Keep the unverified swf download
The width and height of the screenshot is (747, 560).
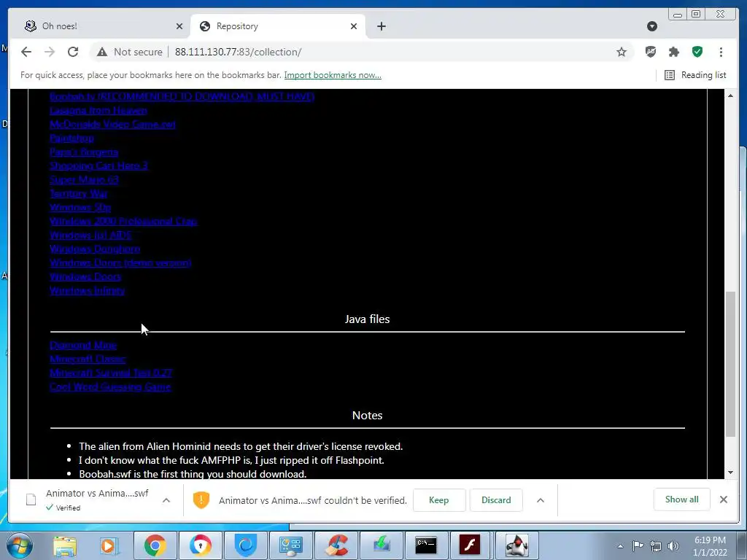pyautogui.click(x=438, y=500)
